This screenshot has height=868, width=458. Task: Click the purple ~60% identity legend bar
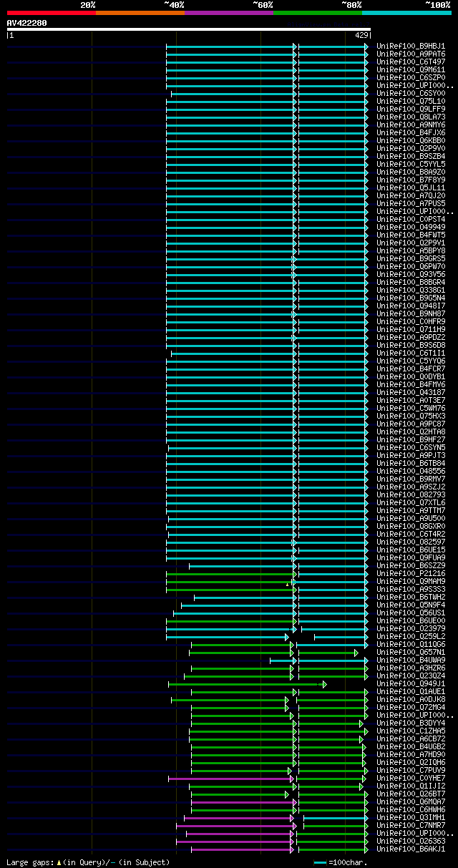point(228,13)
